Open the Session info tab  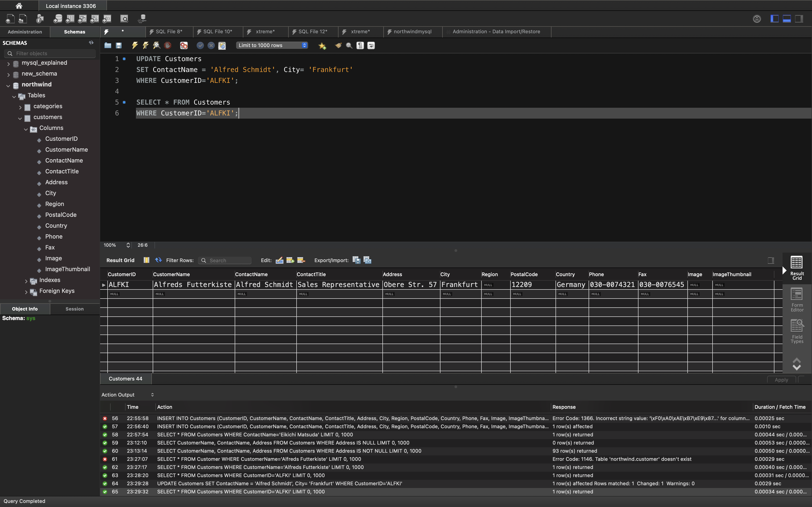click(x=75, y=309)
